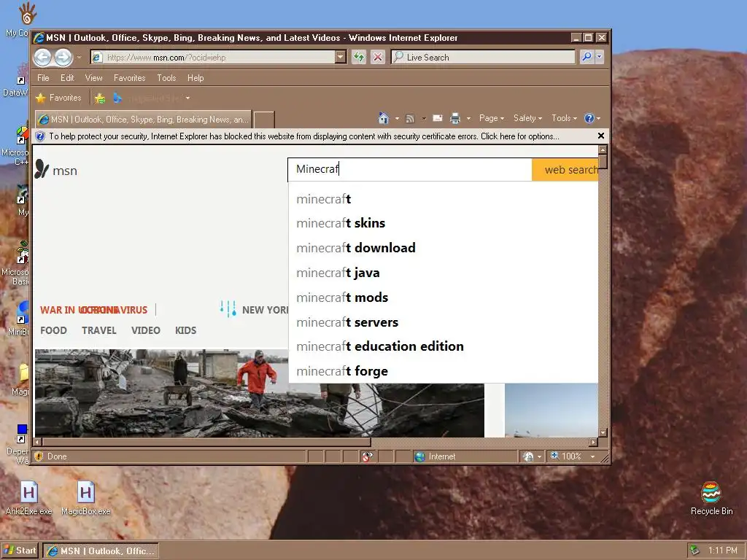The width and height of the screenshot is (747, 560).
Task: Close the security information bar
Action: click(601, 136)
